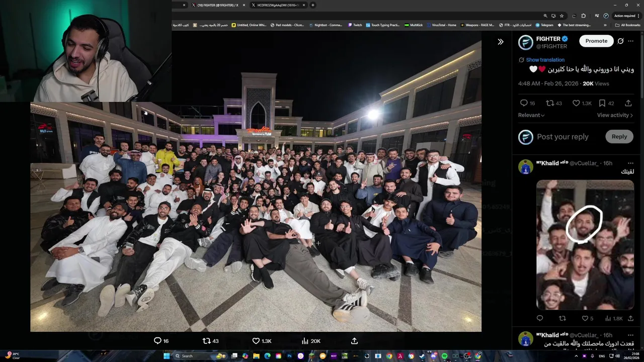Open Steam from the taskbar

pos(422,356)
